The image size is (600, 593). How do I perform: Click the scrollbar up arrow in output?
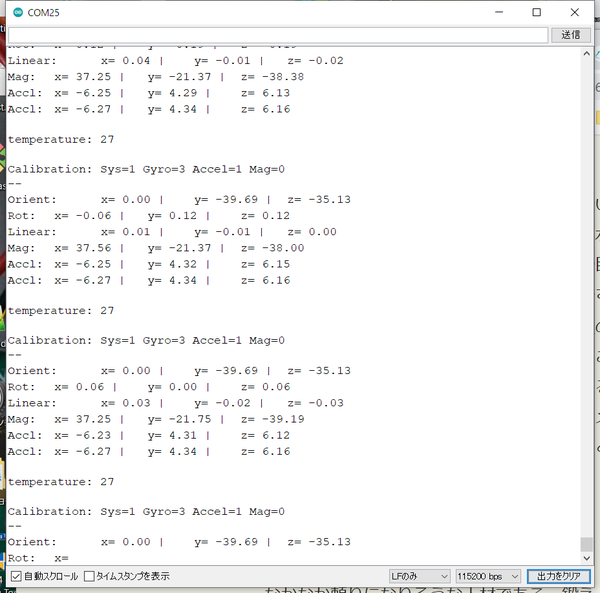[x=586, y=53]
